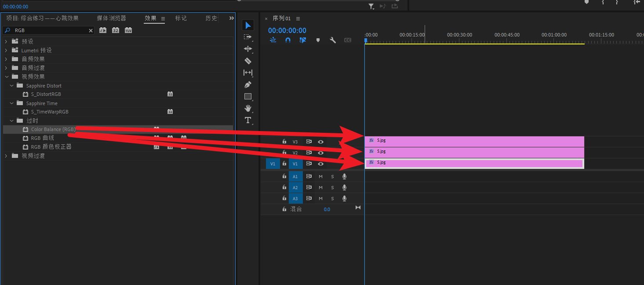Screen dimensions: 644x285
Task: Select the Hand tool
Action: coord(248,108)
